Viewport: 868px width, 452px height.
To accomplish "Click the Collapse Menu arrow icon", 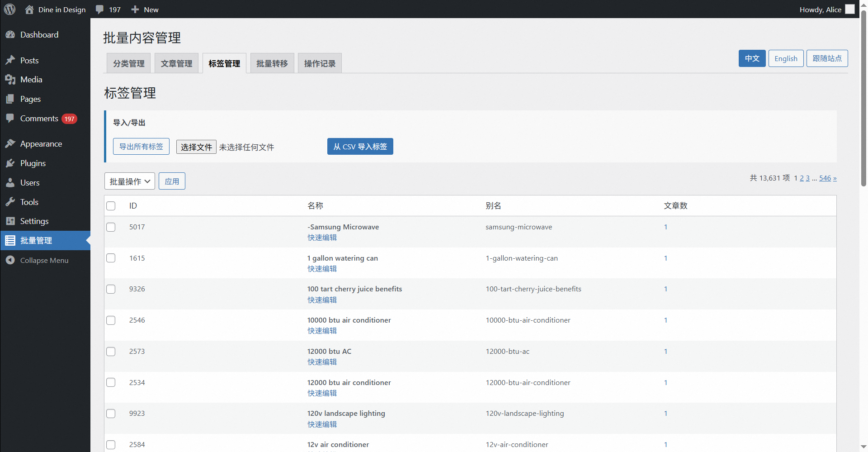I will click(10, 260).
